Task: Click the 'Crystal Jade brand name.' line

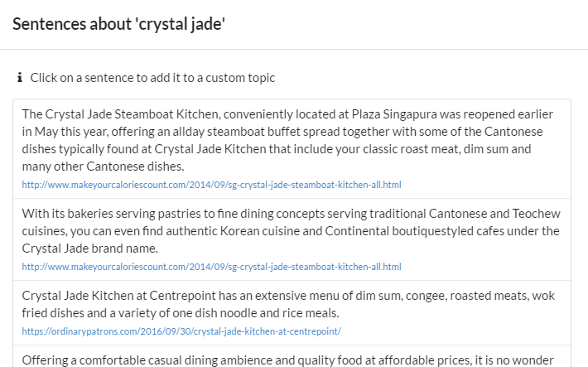Action: tap(90, 249)
